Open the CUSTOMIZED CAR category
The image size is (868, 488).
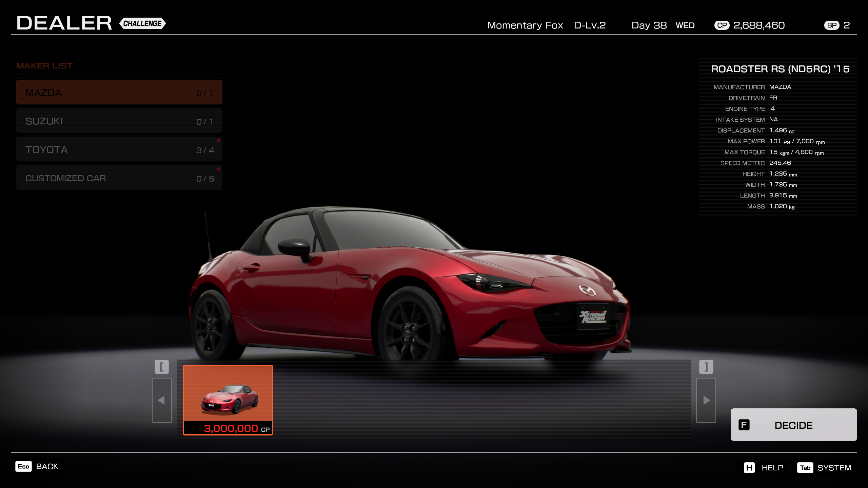pos(119,177)
